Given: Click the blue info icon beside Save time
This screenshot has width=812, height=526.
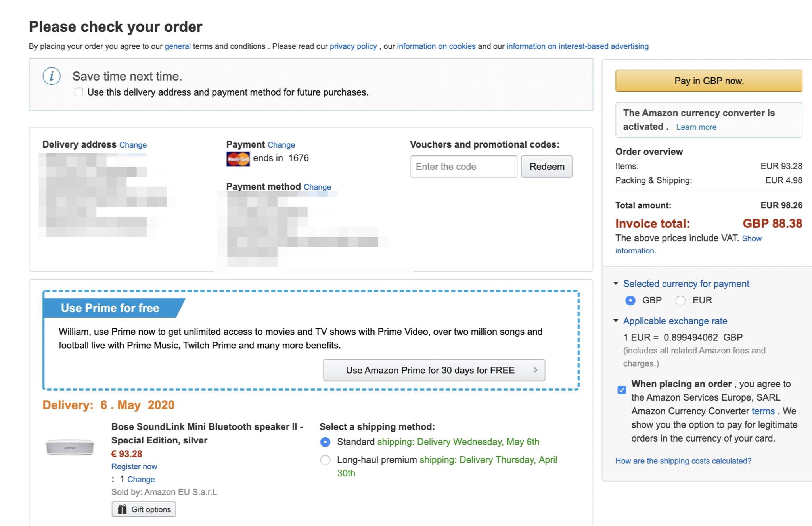Looking at the screenshot, I should [x=52, y=76].
